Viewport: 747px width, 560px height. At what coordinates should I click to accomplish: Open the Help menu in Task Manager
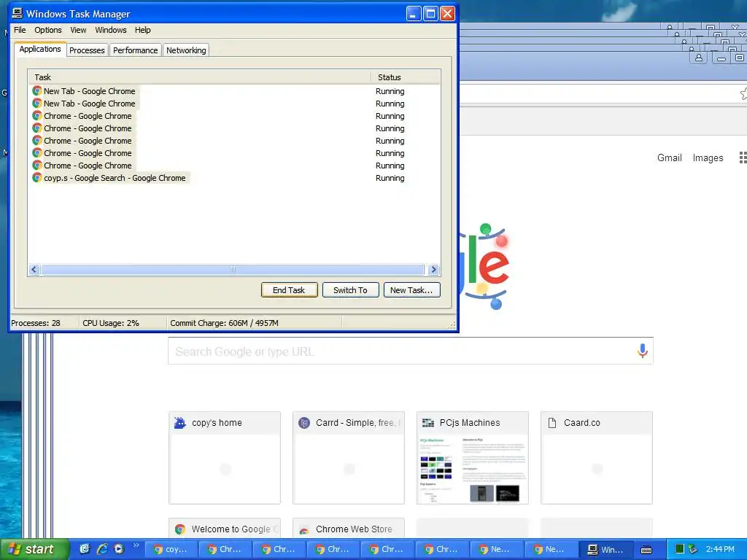click(142, 30)
